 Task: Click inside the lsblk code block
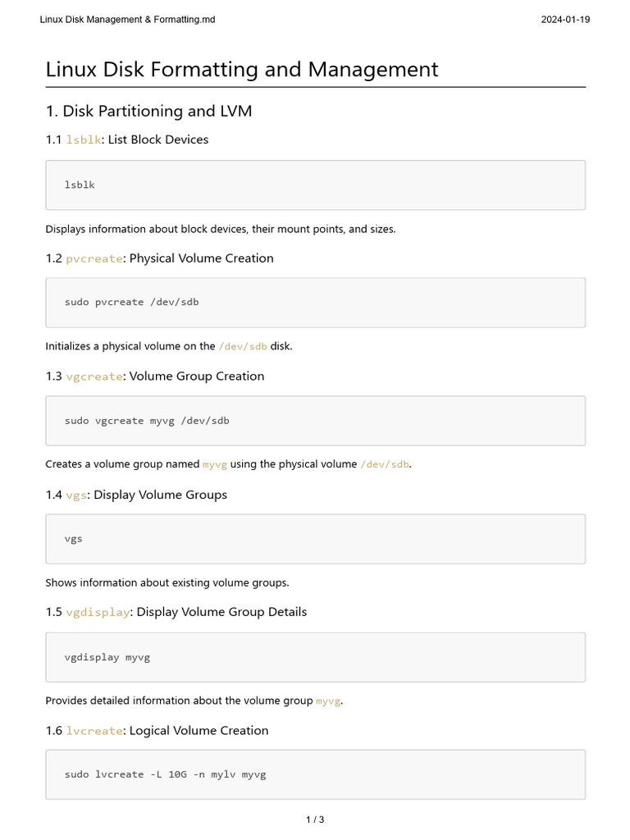(315, 185)
